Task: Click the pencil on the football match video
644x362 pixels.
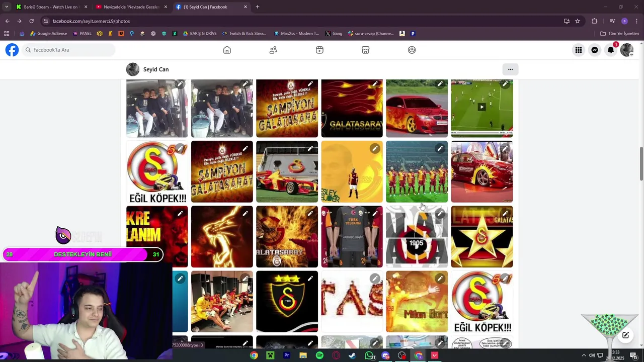Action: [x=505, y=84]
